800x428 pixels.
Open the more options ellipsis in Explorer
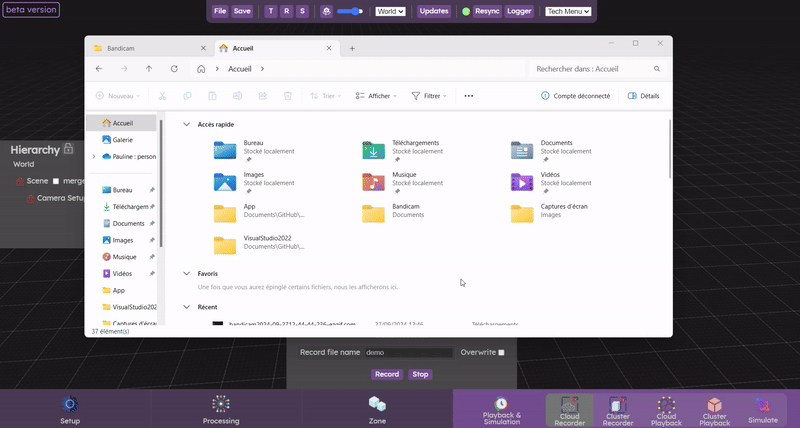click(468, 96)
